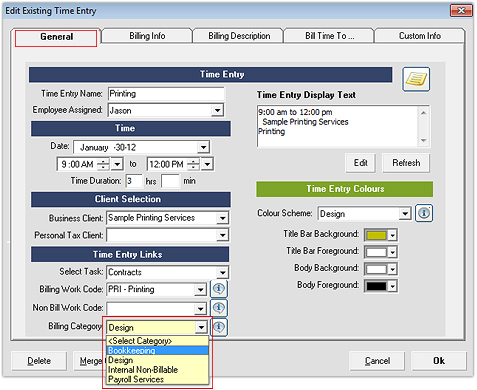This screenshot has width=477, height=390.
Task: Click the Edit button under display text
Action: 361,163
